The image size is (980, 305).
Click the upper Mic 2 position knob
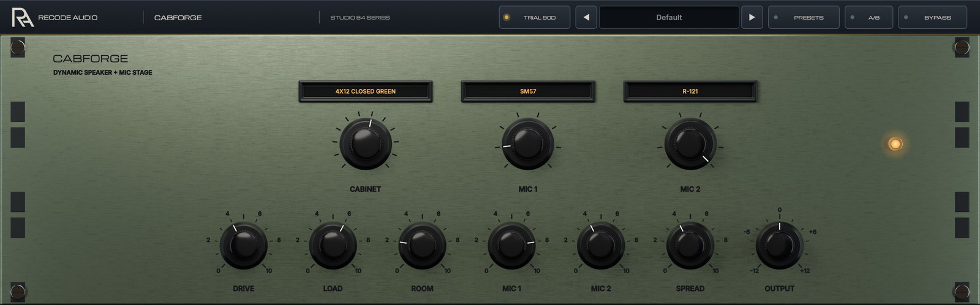coord(690,144)
